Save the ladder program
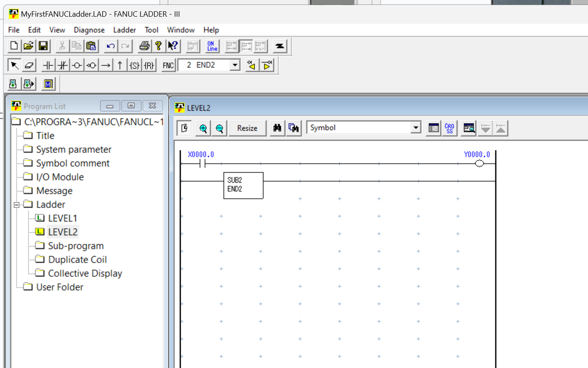The height and width of the screenshot is (368, 588). (x=43, y=46)
